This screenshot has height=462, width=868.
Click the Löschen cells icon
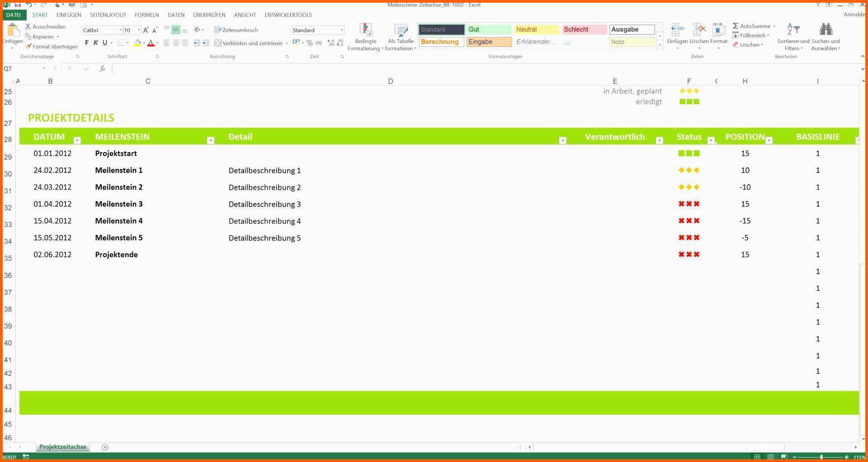click(699, 30)
